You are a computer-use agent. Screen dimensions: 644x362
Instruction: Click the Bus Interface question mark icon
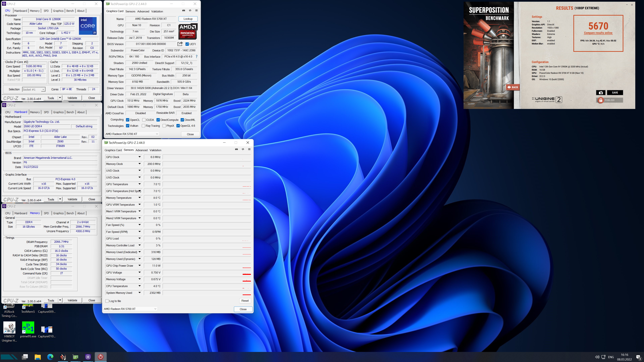coord(197,56)
